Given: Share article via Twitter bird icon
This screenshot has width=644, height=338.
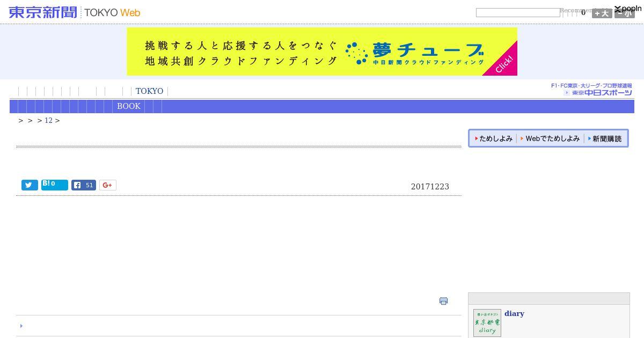Looking at the screenshot, I should [30, 185].
